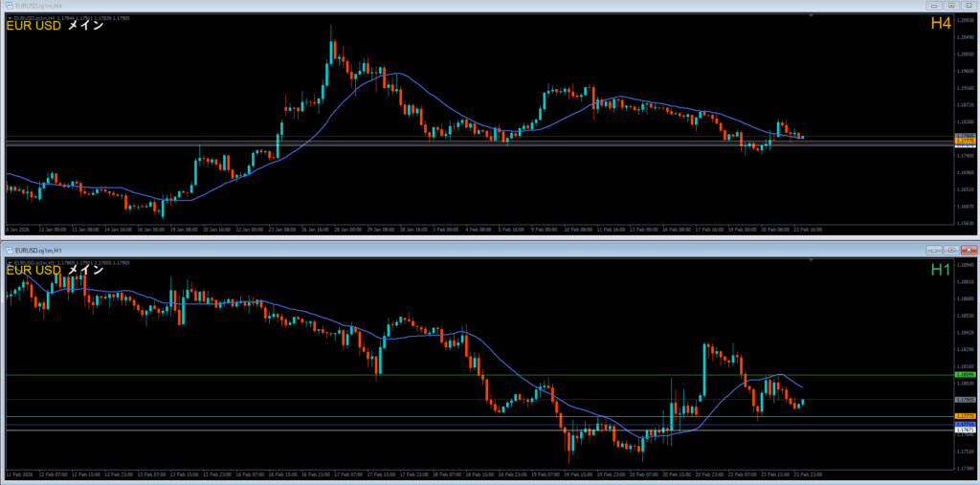Screen dimensions: 980x485
Task: Click the H1 chart window title icon
Action: tap(8, 250)
